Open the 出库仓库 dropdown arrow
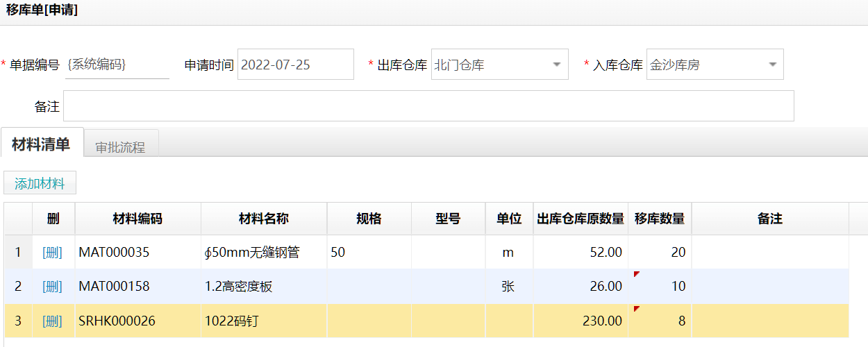This screenshot has width=868, height=347. click(x=556, y=65)
